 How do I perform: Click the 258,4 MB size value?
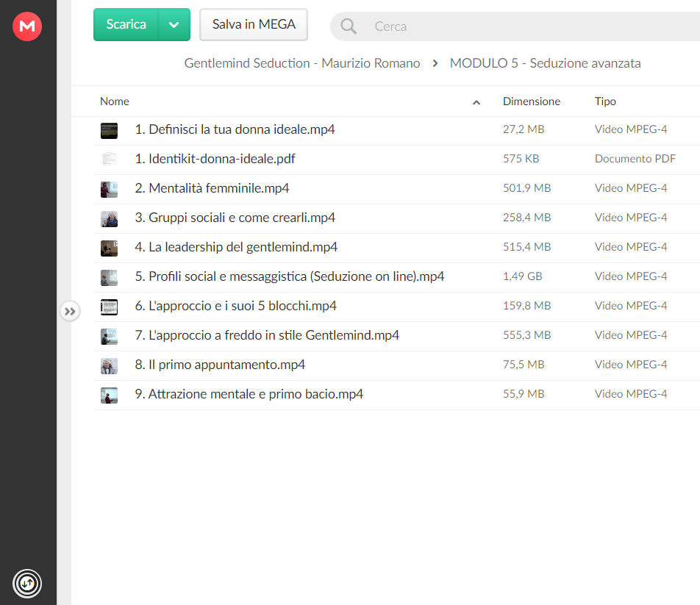[x=526, y=218]
